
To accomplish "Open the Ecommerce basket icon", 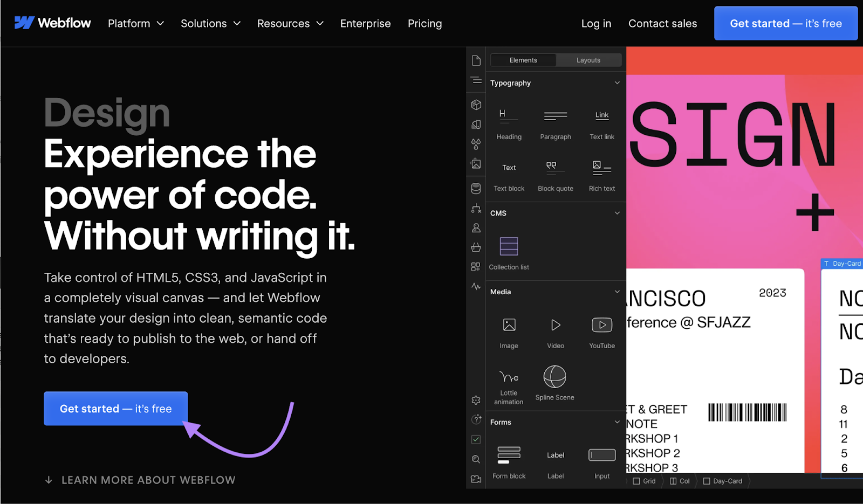I will (476, 247).
